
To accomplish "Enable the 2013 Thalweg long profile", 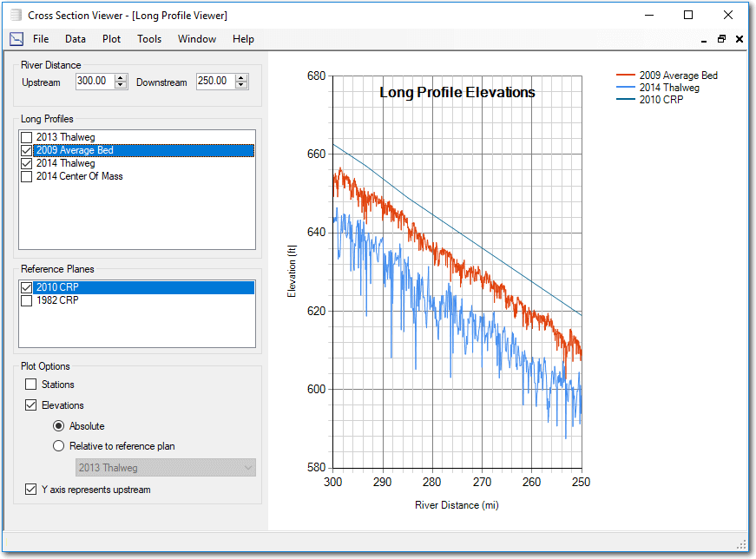I will 26,136.
